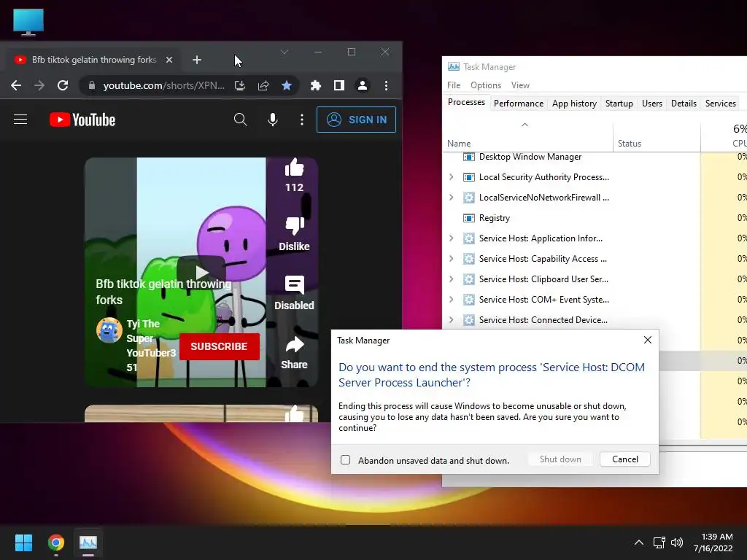The width and height of the screenshot is (747, 560).
Task: Open Task Manager View menu
Action: (x=520, y=85)
